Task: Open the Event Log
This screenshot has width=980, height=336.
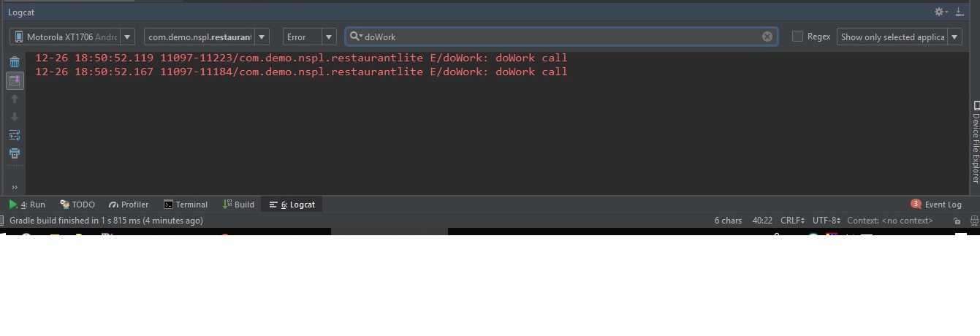Action: pyautogui.click(x=936, y=205)
